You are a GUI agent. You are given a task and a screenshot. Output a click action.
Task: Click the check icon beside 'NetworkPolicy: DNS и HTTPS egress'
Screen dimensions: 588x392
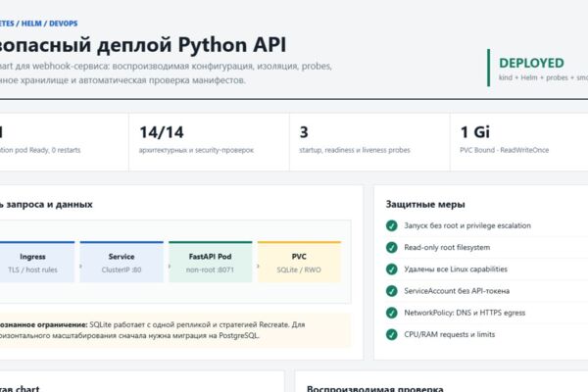391,313
